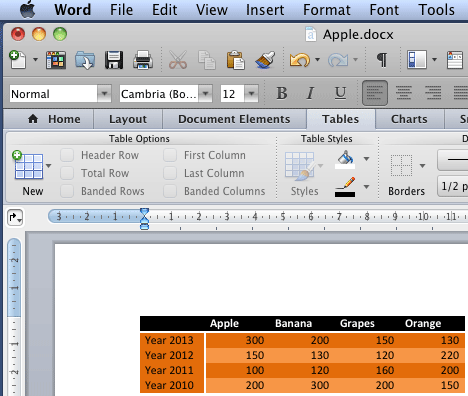The width and height of the screenshot is (468, 396).
Task: Enable the First Column checkbox
Action: click(170, 155)
